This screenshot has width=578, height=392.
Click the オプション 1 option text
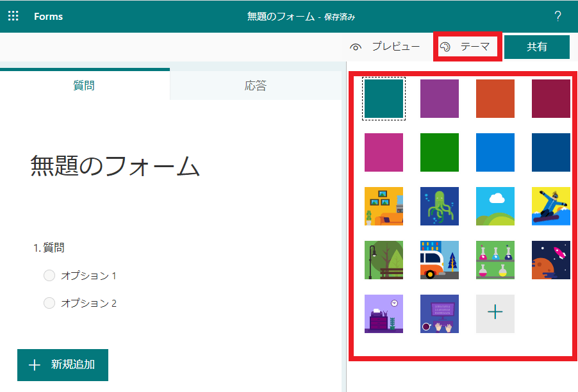(x=88, y=275)
